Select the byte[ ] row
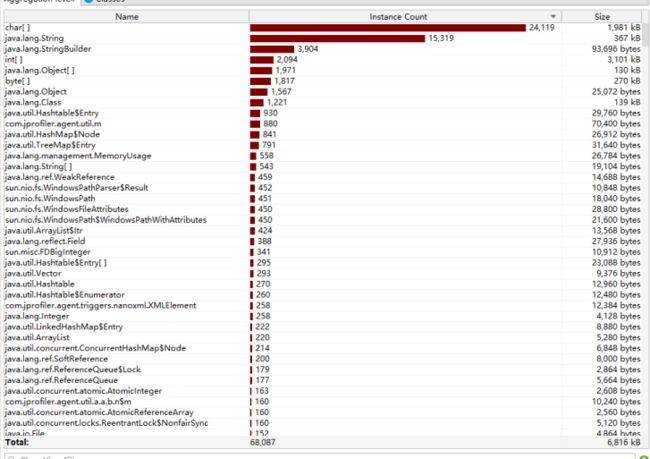Image resolution: width=650 pixels, height=459 pixels. pyautogui.click(x=323, y=81)
